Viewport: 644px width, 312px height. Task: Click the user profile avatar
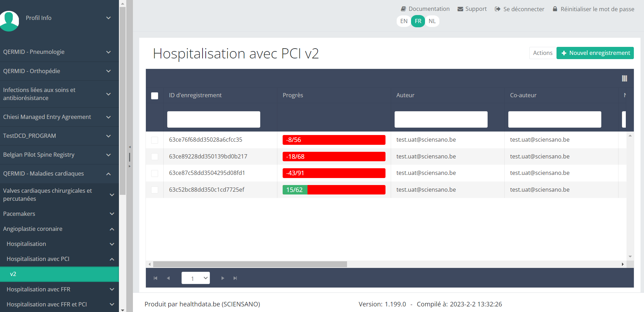9,20
